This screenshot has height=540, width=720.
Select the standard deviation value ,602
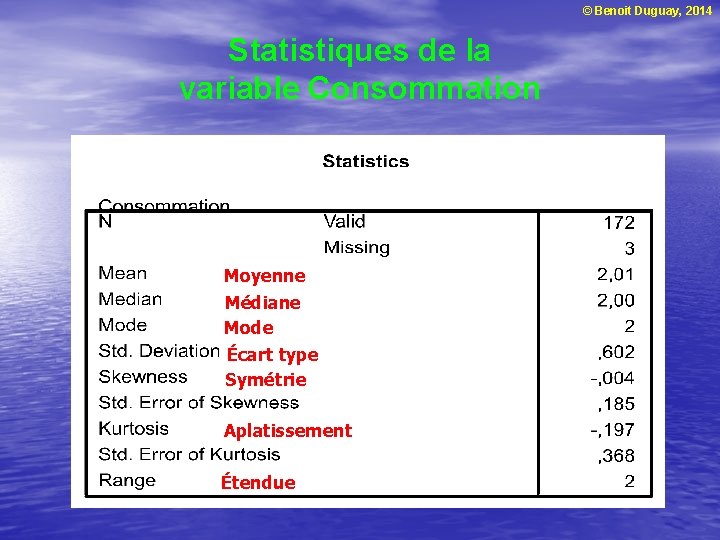[x=616, y=352]
